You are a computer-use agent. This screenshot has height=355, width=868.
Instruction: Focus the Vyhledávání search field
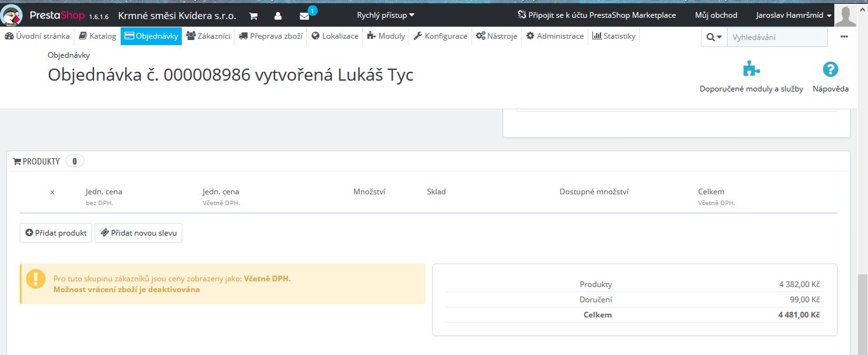tap(777, 37)
